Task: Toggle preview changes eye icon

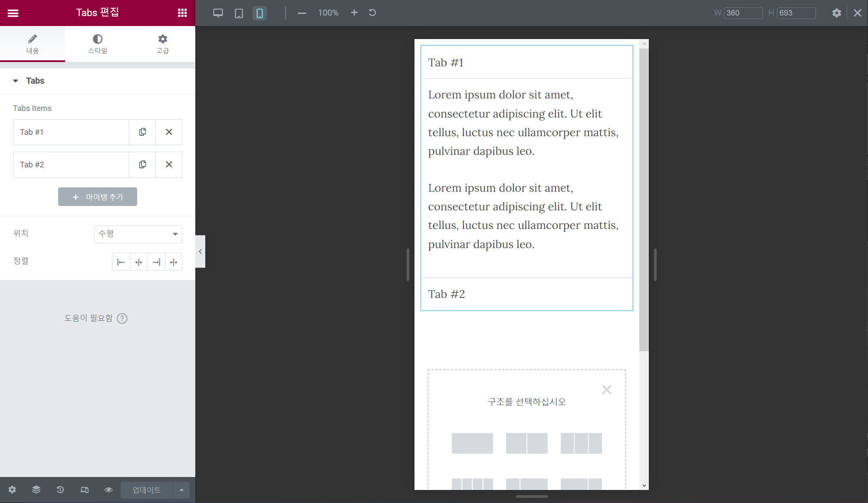Action: tap(108, 490)
